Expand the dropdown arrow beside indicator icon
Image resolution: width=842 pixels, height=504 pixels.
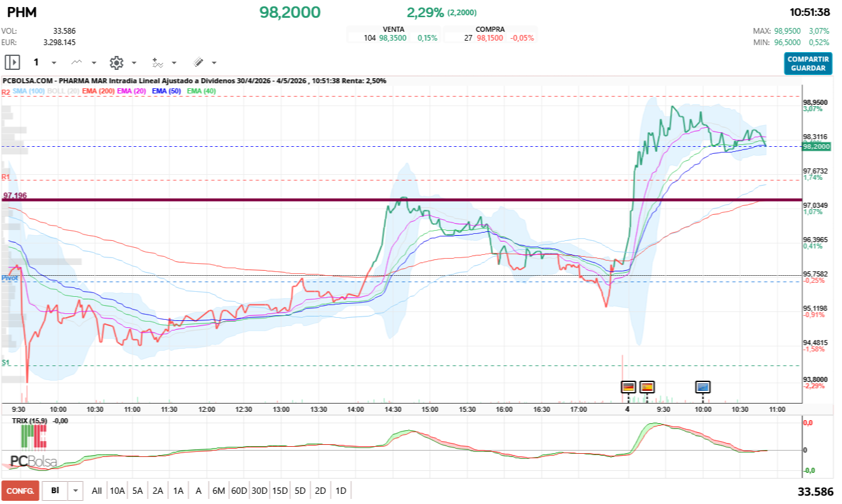click(x=174, y=63)
